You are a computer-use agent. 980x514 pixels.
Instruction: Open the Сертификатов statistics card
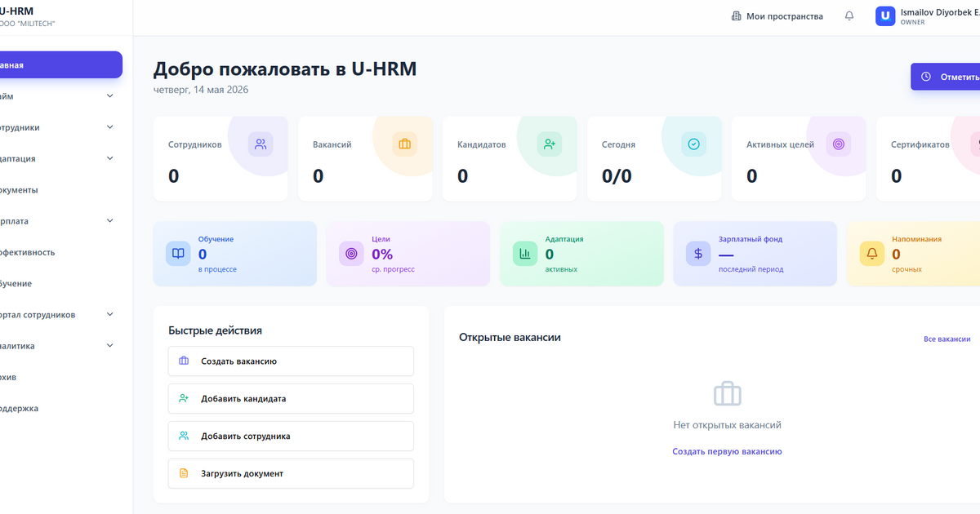coord(928,158)
